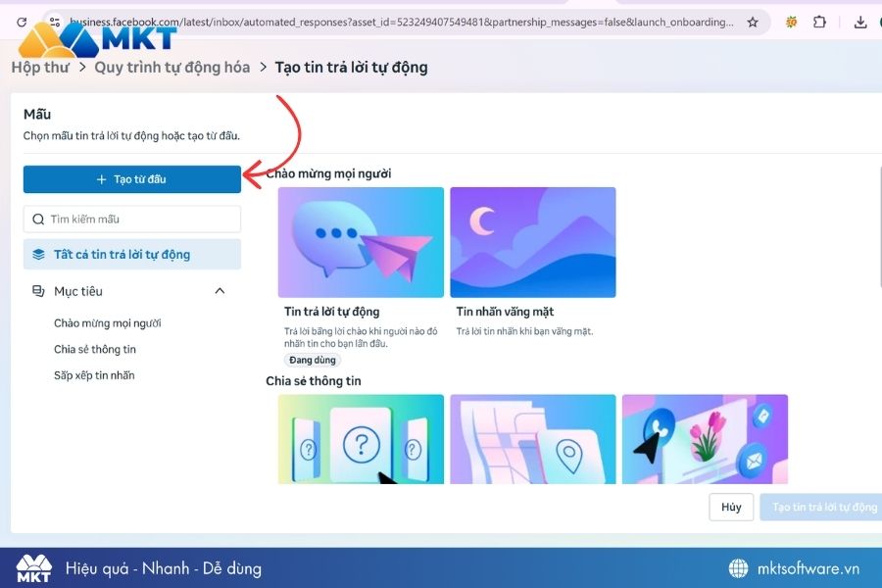Click the 'Tạo từ đầu' button
882x588 pixels.
[x=131, y=179]
